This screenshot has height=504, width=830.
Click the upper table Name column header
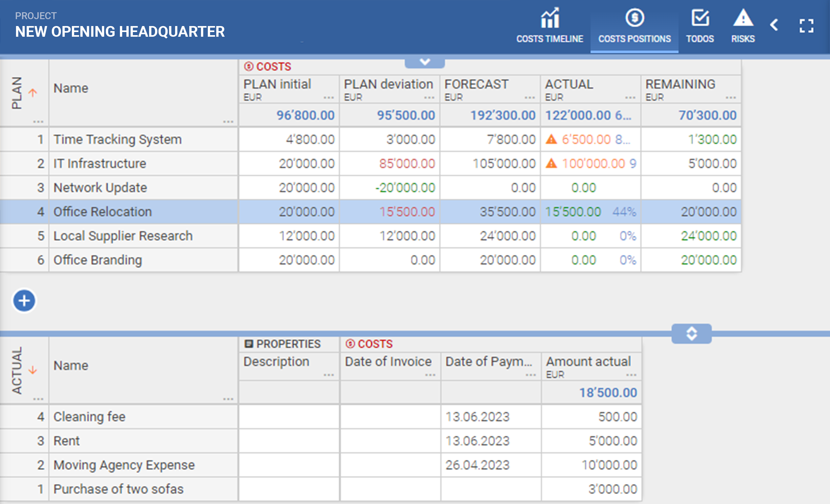click(143, 93)
